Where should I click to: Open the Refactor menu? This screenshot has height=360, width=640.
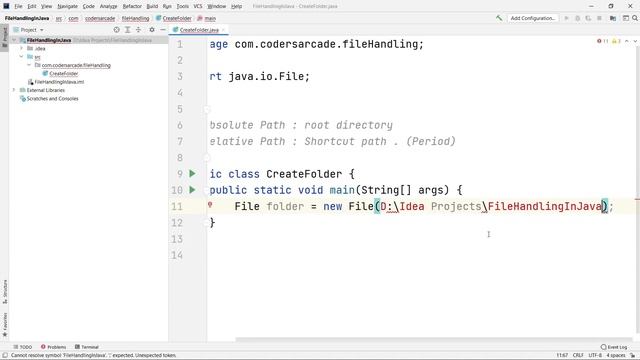pos(132,6)
